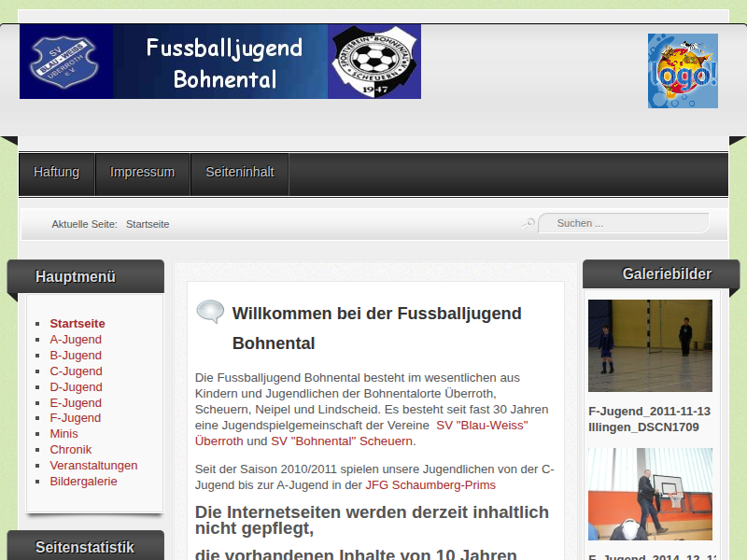Click the magnifying glass search icon
747x560 pixels.
(529, 223)
